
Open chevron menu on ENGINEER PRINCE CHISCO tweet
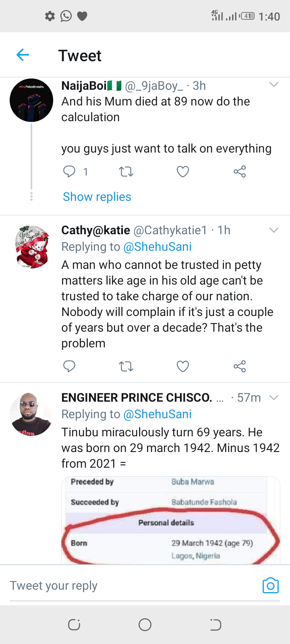tap(274, 398)
